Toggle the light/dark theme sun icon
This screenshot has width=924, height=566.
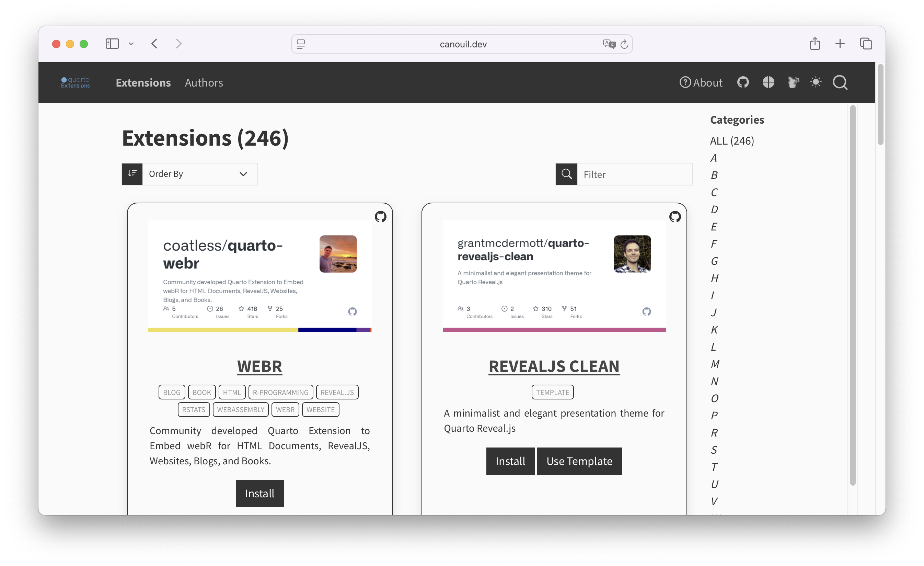point(816,82)
